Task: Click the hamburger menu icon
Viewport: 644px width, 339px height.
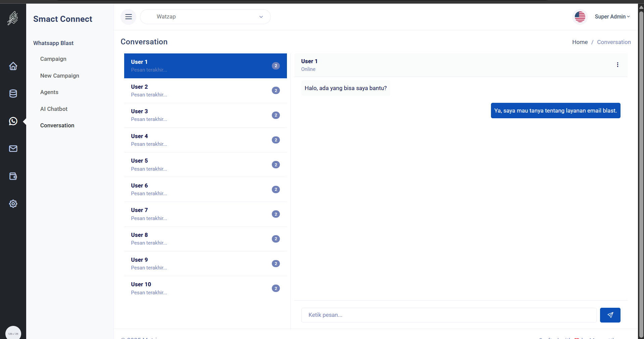Action: pos(129,16)
